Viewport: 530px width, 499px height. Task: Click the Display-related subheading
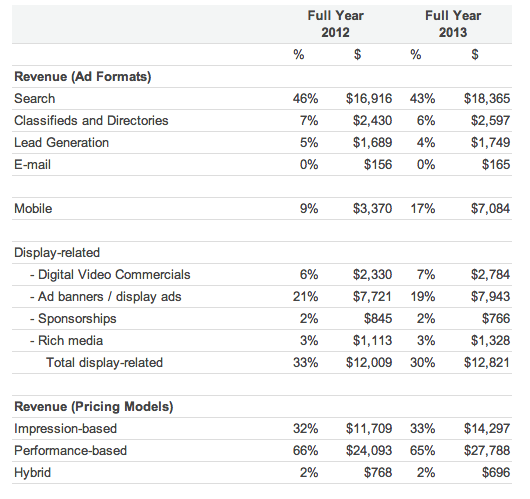pyautogui.click(x=57, y=253)
